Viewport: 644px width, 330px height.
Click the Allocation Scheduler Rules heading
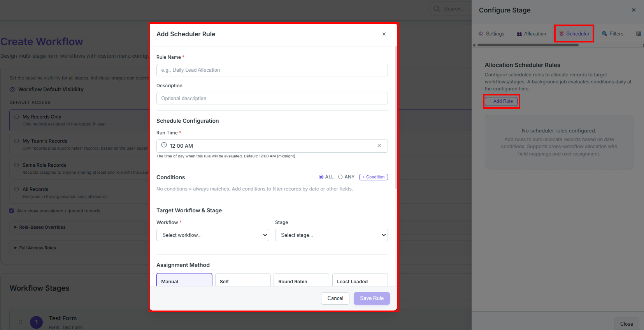coord(522,65)
